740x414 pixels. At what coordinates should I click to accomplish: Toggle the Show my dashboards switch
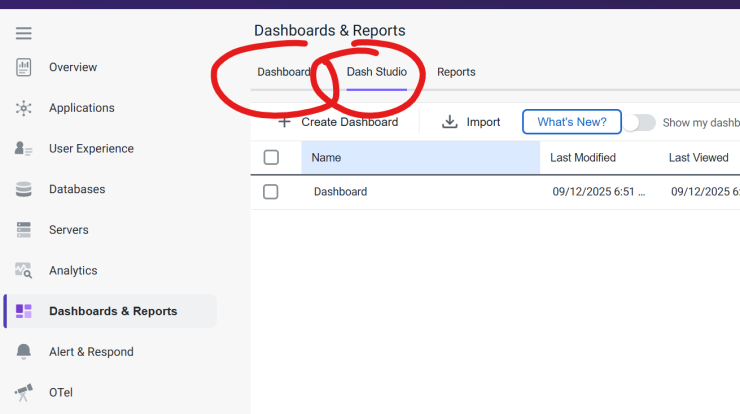640,122
